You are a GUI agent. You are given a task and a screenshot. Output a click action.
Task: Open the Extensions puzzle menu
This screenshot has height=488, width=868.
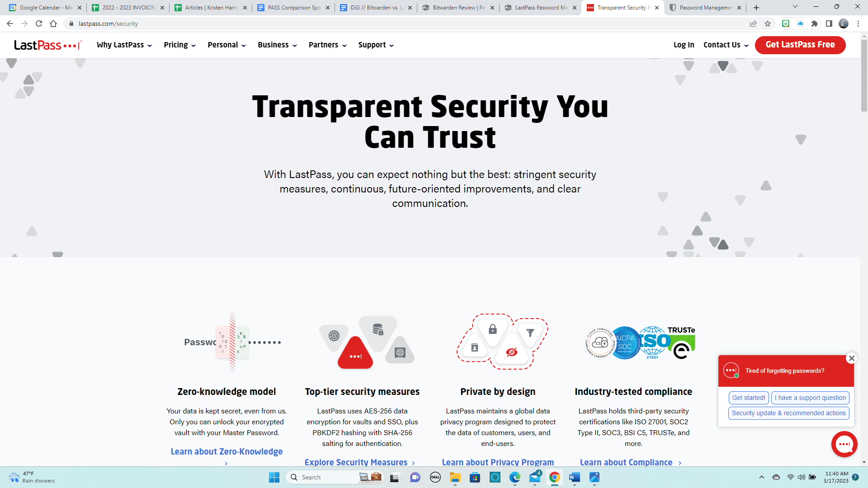tap(815, 23)
